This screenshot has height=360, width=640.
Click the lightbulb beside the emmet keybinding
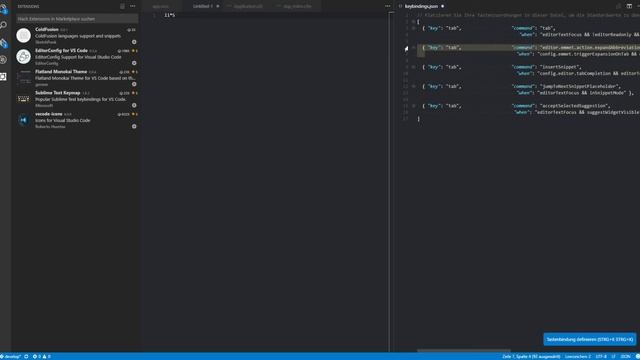click(x=406, y=49)
